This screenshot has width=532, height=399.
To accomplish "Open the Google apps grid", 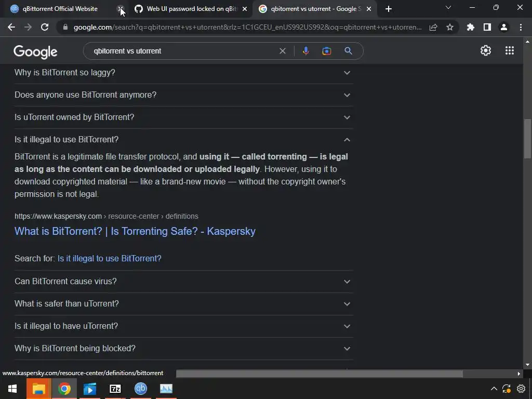I will tap(510, 50).
